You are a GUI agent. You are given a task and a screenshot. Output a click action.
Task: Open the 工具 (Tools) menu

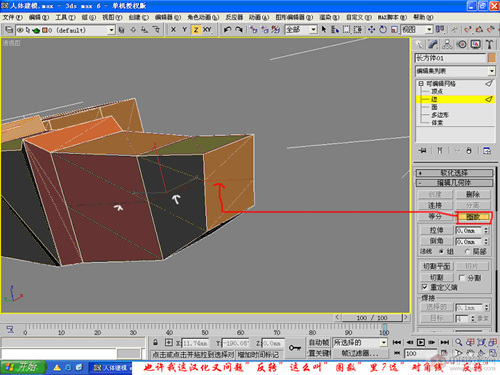coord(65,17)
